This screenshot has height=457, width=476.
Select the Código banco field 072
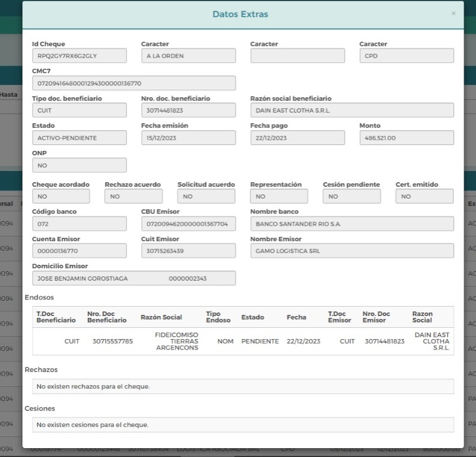point(79,223)
